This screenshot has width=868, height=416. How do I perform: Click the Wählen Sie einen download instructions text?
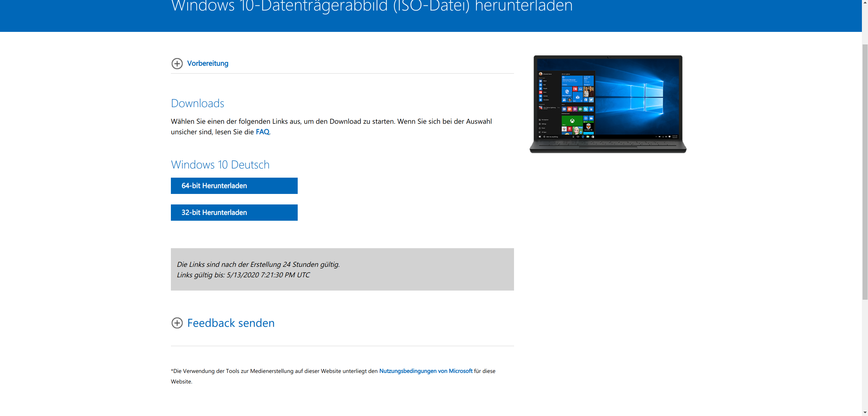pos(331,121)
